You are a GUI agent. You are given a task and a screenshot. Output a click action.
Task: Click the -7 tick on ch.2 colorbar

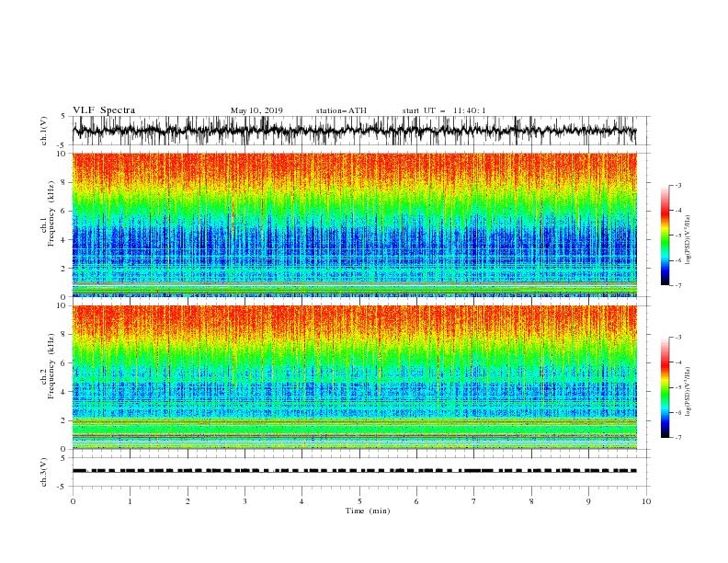[678, 438]
